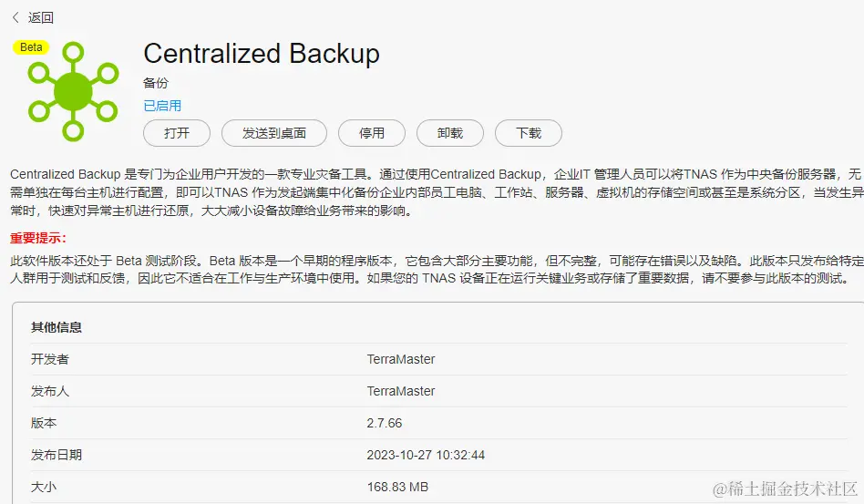Disable the app with 停用 button

[372, 133]
